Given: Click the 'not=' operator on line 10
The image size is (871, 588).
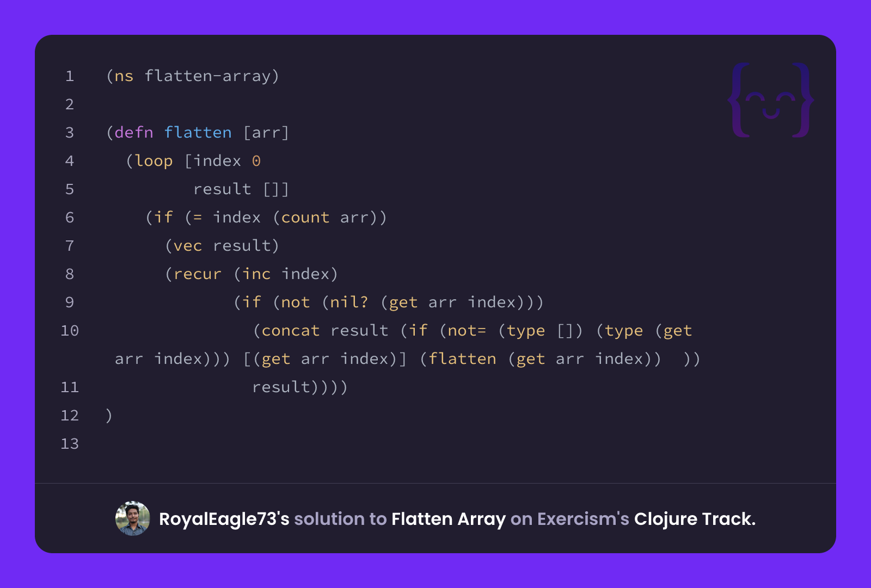Looking at the screenshot, I should [467, 331].
